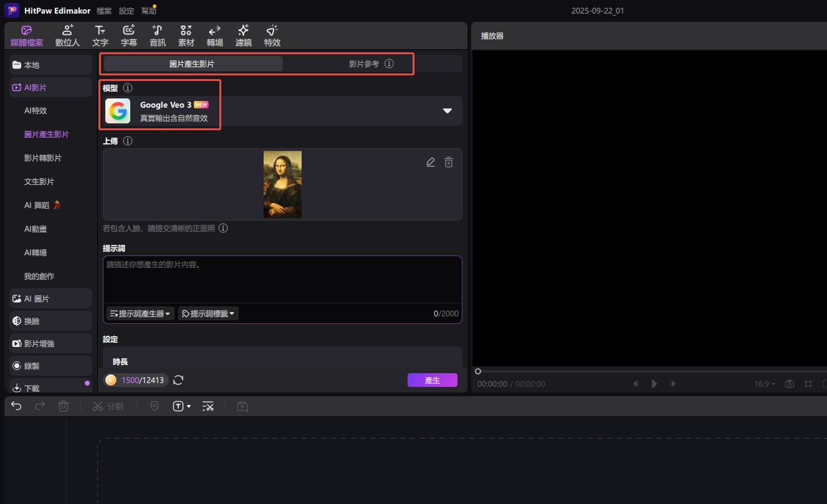
Task: Open the 提示詞產生器 dropdown
Action: point(140,314)
